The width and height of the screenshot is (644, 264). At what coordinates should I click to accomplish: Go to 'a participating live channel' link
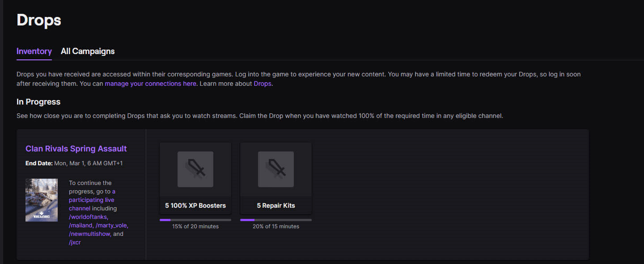(x=92, y=200)
